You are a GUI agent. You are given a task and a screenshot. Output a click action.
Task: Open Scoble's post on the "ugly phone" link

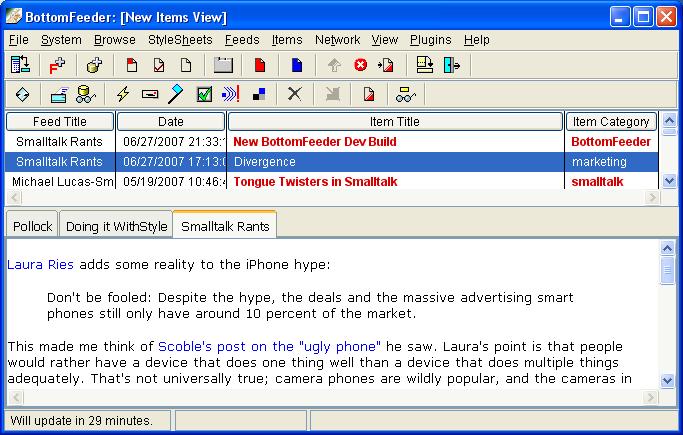(269, 347)
